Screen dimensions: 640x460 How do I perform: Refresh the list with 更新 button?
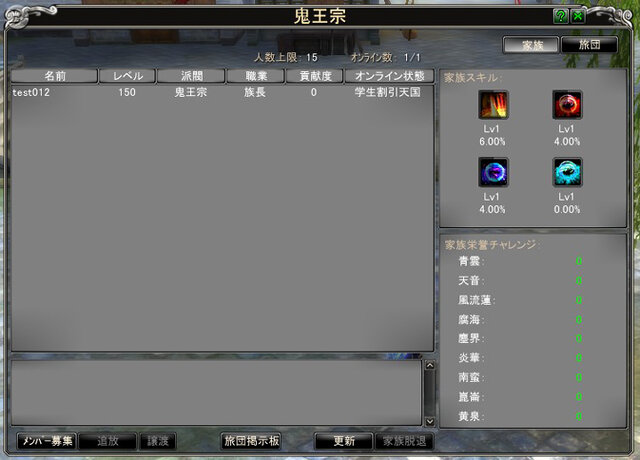click(x=344, y=441)
